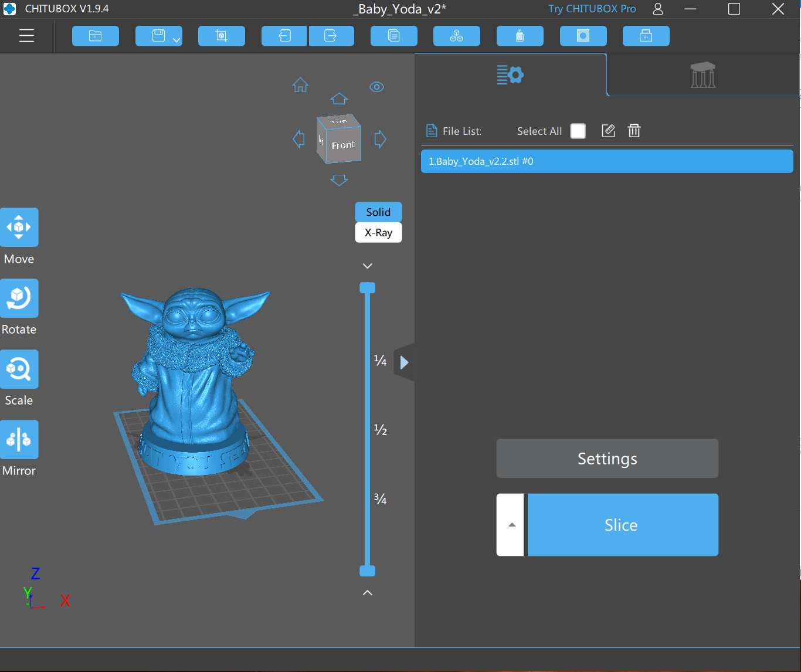801x672 pixels.
Task: Expand the Slice options arrow
Action: pyautogui.click(x=511, y=525)
